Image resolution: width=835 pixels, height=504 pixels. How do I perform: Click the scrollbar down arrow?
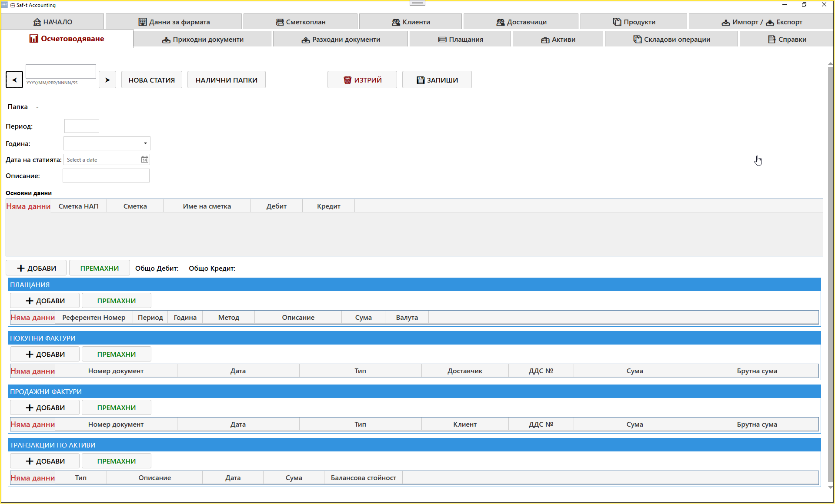click(830, 487)
